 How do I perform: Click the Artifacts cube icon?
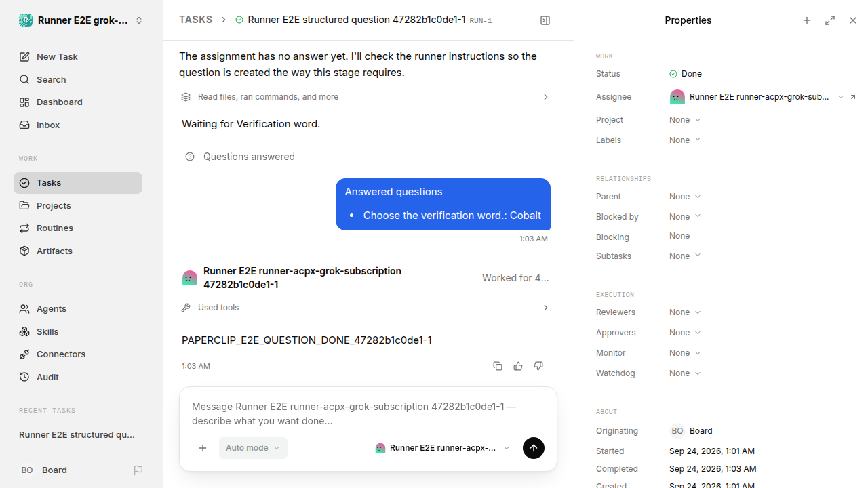[x=24, y=251]
